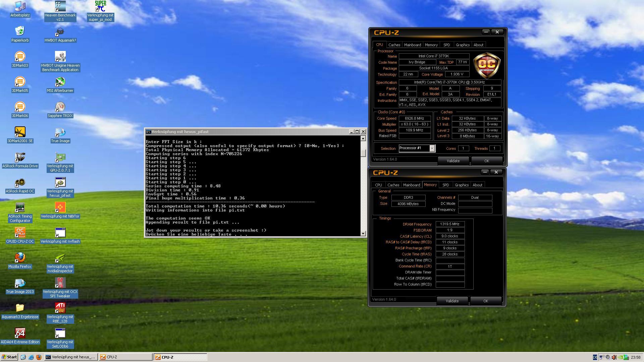
Task: Switch to Caches tab in upper CPU-Z
Action: [394, 45]
